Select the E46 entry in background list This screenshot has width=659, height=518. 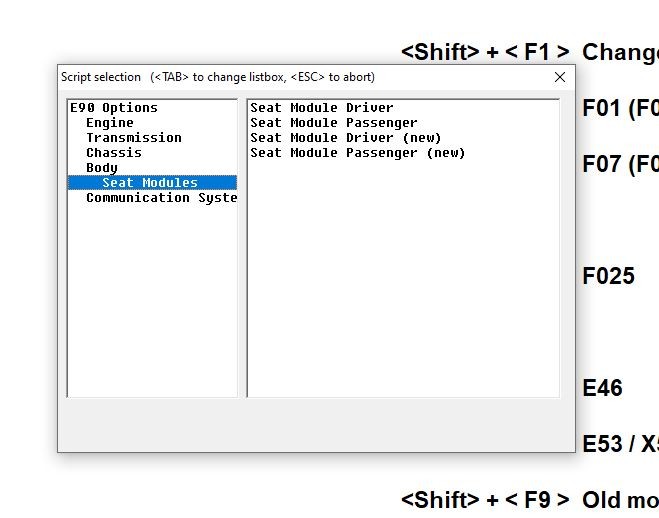(x=602, y=388)
